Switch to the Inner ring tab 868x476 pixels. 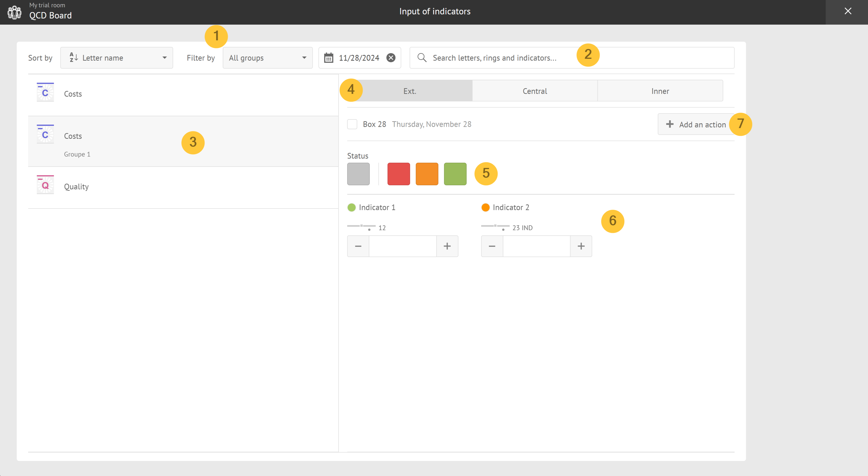coord(660,91)
